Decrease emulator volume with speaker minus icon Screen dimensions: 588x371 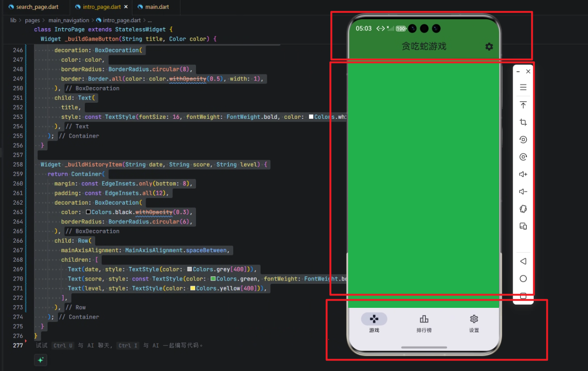[523, 191]
